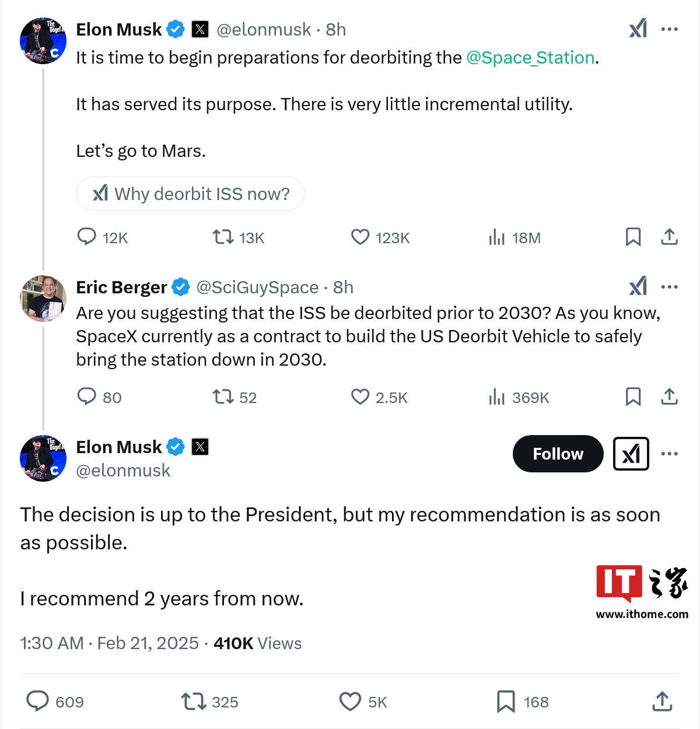View analytics on the 18M views post
The height and width of the screenshot is (729, 700).
tap(497, 237)
